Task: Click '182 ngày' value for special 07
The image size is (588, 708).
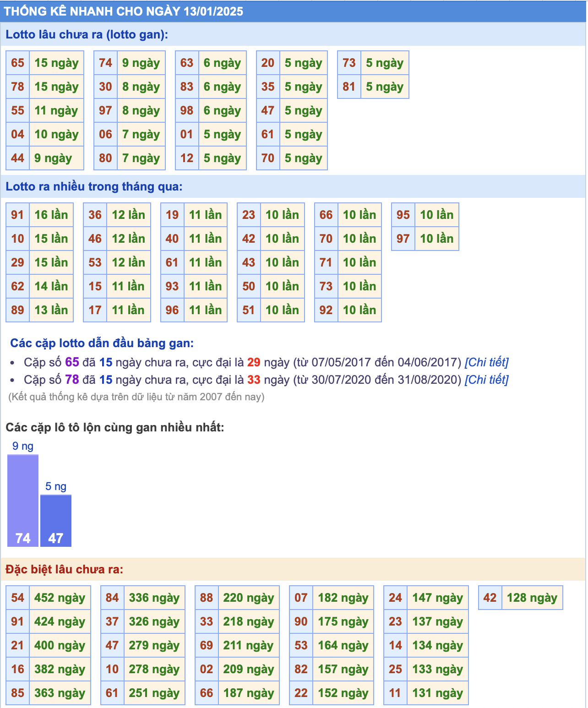Action: 343,598
